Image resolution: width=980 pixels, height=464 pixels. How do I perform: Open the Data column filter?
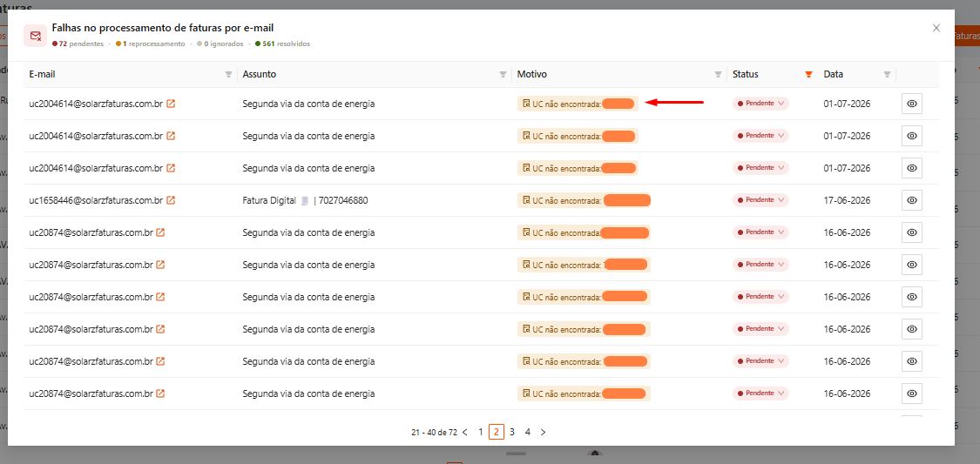point(887,74)
